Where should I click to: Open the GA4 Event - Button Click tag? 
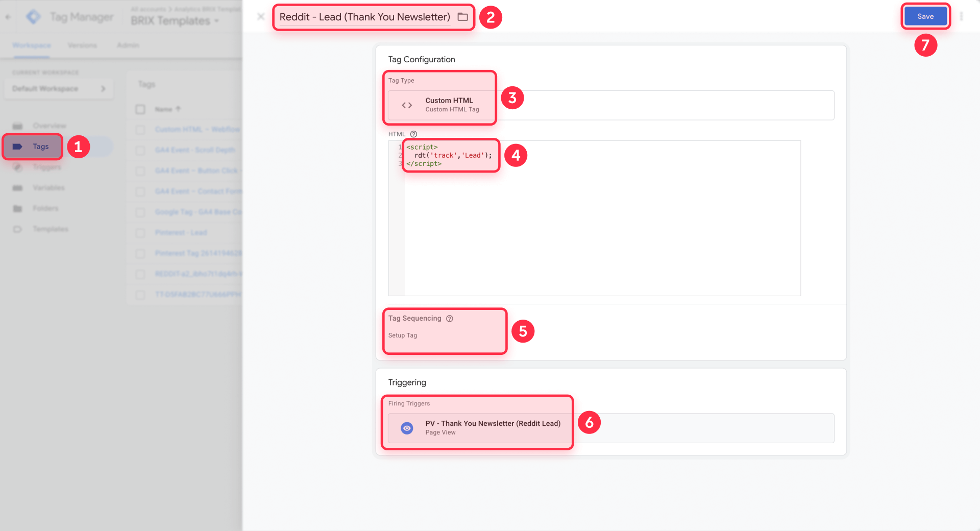click(198, 171)
